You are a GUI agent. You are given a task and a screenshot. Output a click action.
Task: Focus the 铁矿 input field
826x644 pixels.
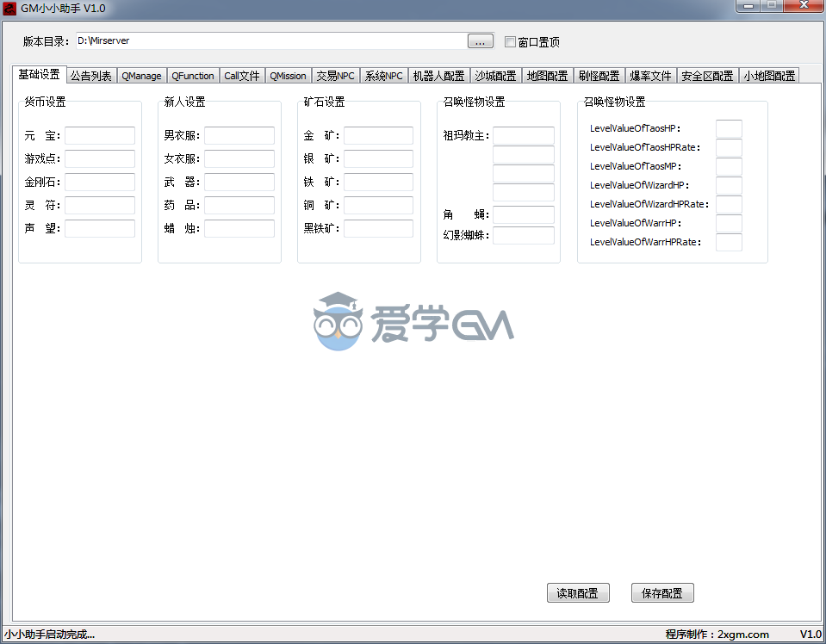(x=378, y=182)
